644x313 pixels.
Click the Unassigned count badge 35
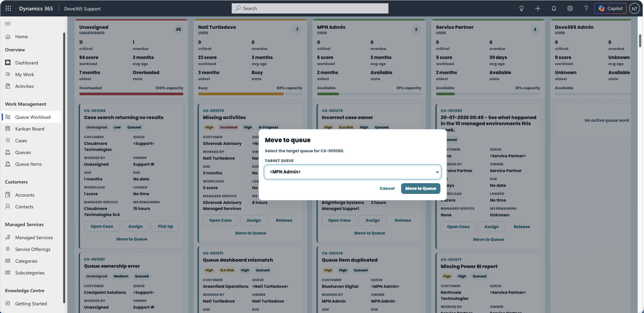coord(178,30)
